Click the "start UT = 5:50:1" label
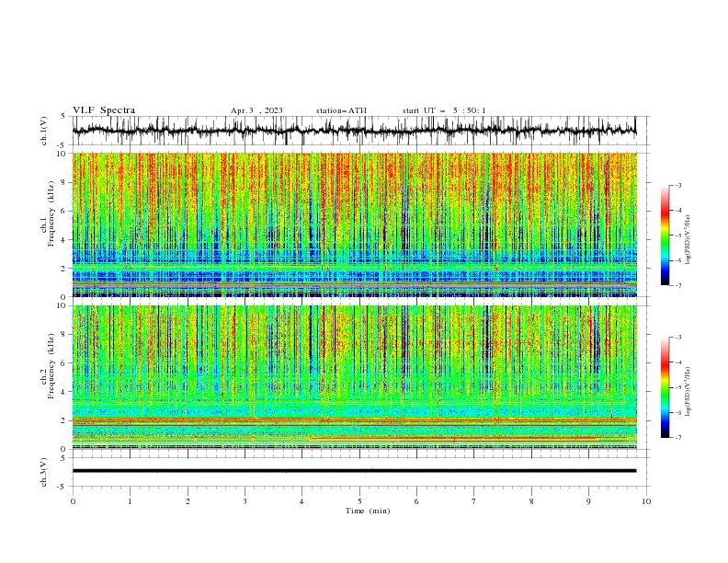Viewport: 728px width, 563px height. (444, 110)
